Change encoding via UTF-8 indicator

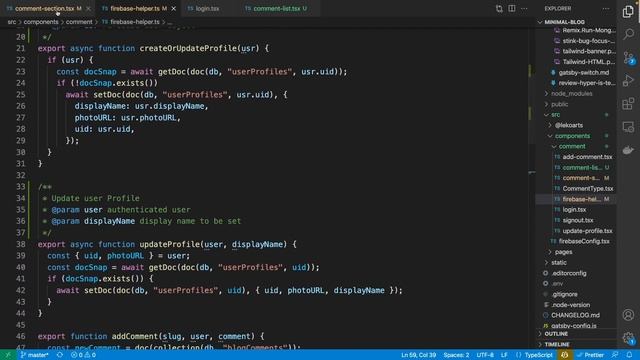point(485,355)
